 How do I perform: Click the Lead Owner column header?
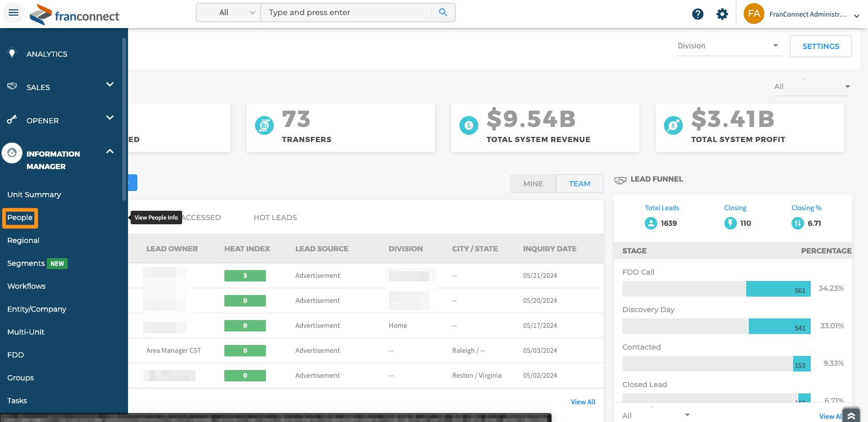pos(172,249)
